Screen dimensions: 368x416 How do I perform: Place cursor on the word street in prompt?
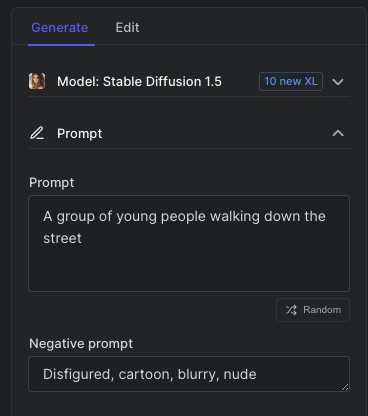(x=62, y=238)
